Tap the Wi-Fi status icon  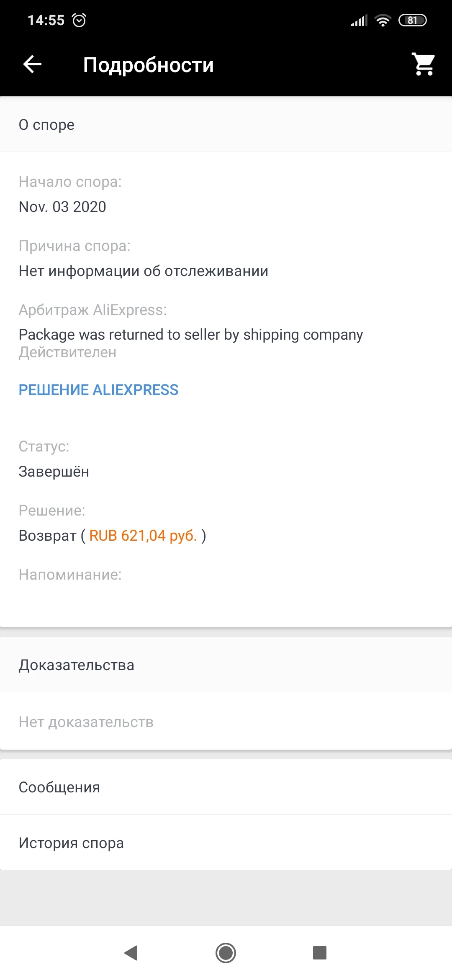383,20
